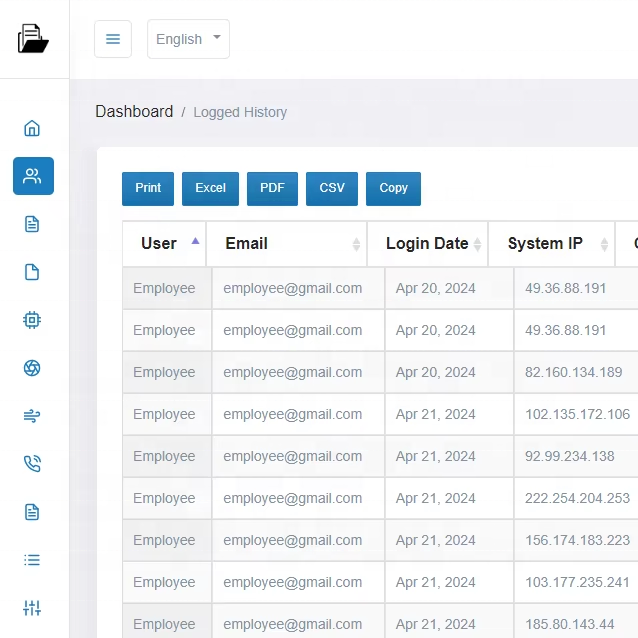This screenshot has height=638, width=638.
Task: Open the lined document icon below users
Action: [x=32, y=224]
